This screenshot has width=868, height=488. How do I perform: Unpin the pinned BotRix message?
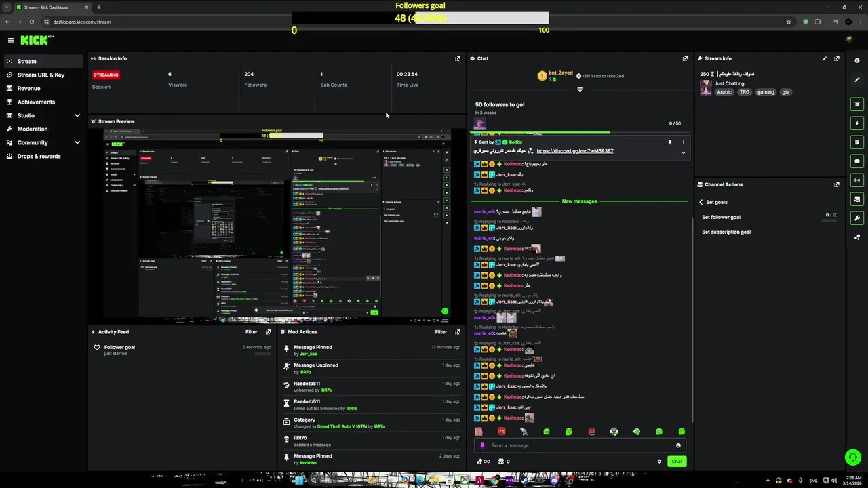click(x=669, y=142)
